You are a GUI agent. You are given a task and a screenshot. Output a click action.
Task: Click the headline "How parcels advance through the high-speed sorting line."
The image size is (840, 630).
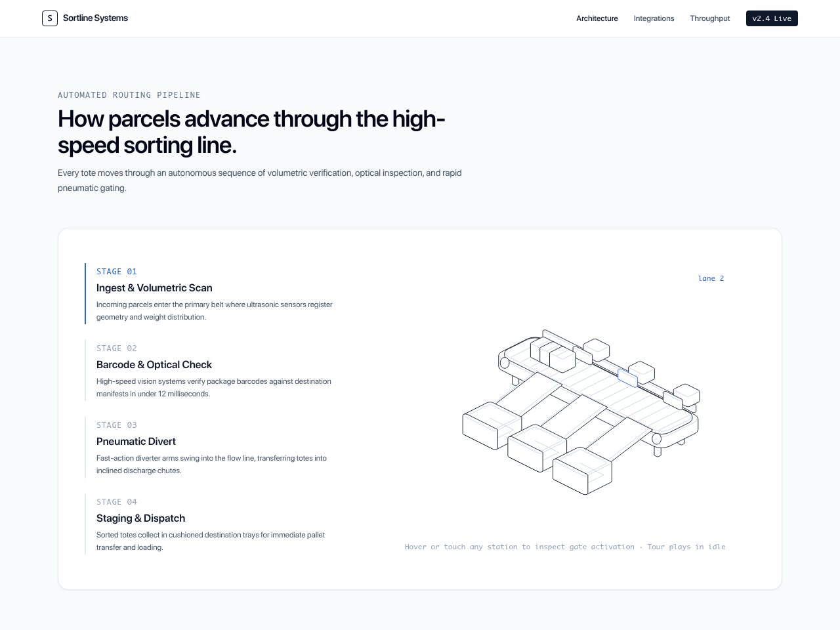[x=251, y=132]
